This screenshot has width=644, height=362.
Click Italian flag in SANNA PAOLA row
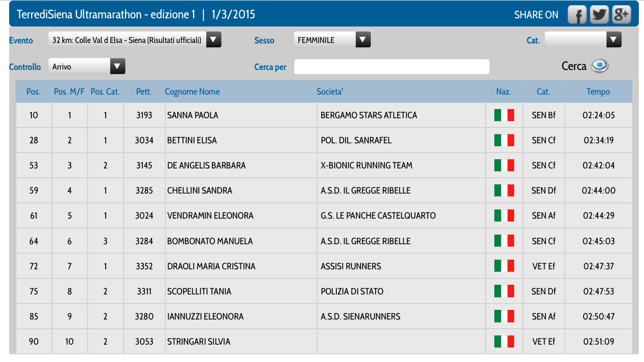(x=504, y=115)
